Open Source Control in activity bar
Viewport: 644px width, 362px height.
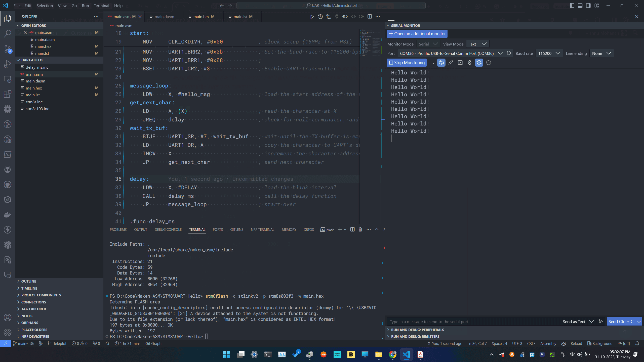(8, 49)
